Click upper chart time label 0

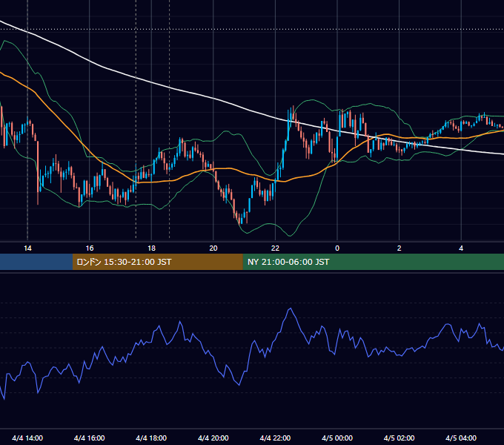coord(337,248)
